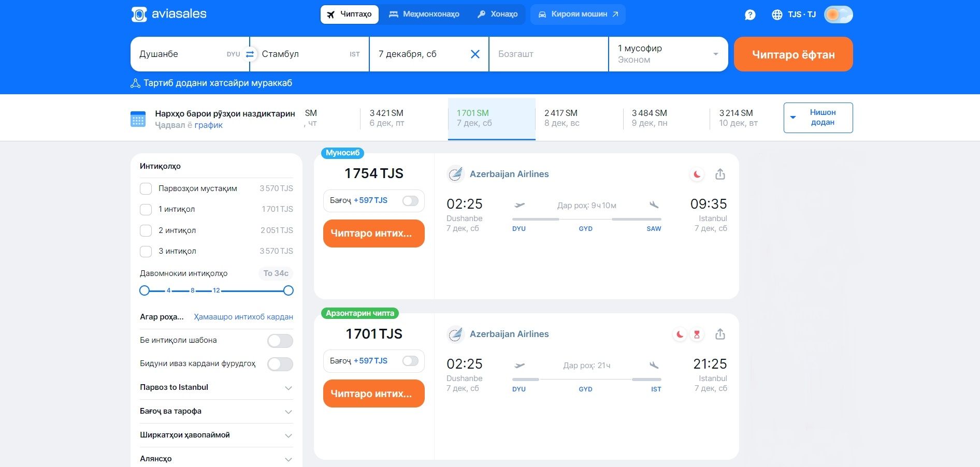Toggle baggage +597 TJS on 1701 ticket
This screenshot has height=467, width=980.
pos(410,361)
